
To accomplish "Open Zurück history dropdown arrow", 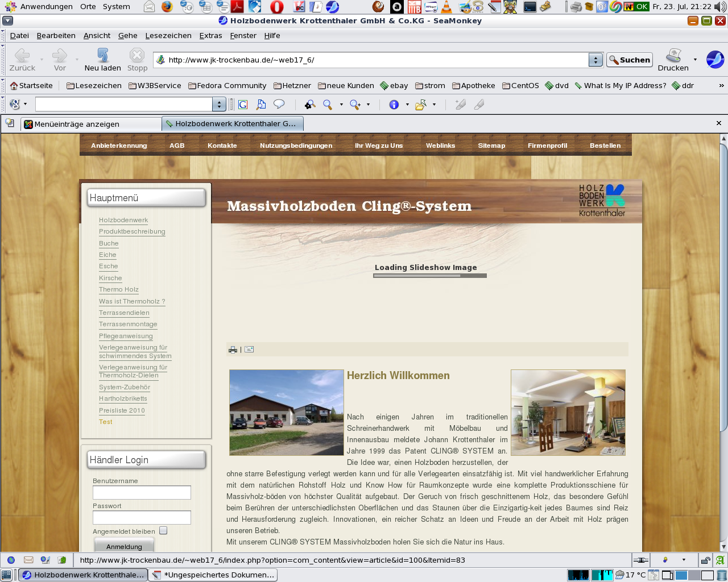I will 42,60.
